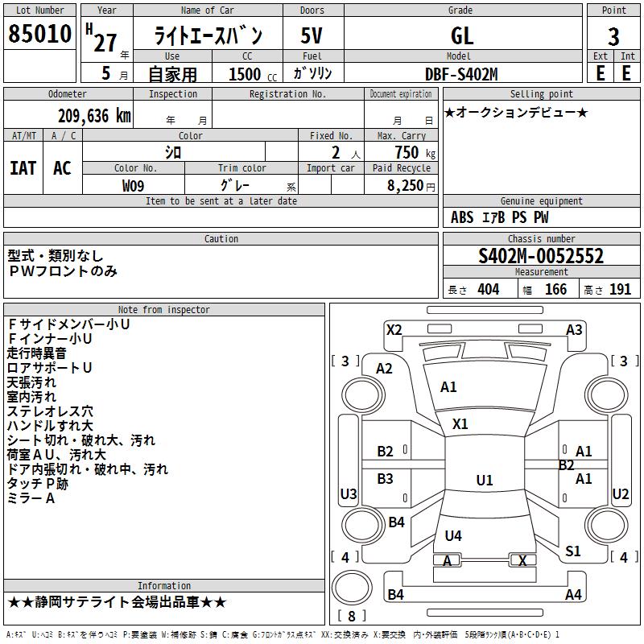Select the U4 marker near rear
This screenshot has height=644, width=644.
(x=453, y=536)
